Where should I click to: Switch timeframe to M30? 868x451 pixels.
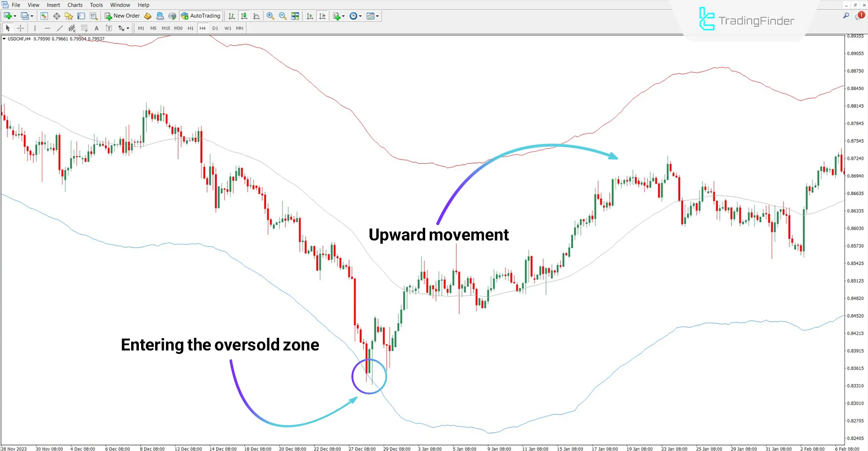coord(178,28)
